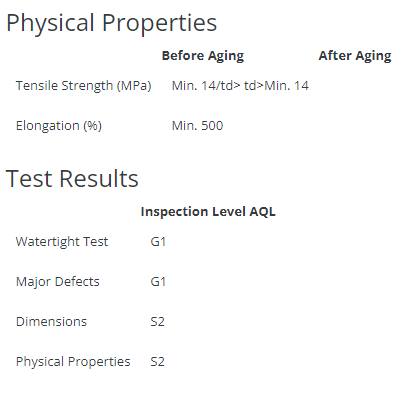417x397 pixels.
Task: Click the Elongation (%) row label
Action: click(59, 126)
